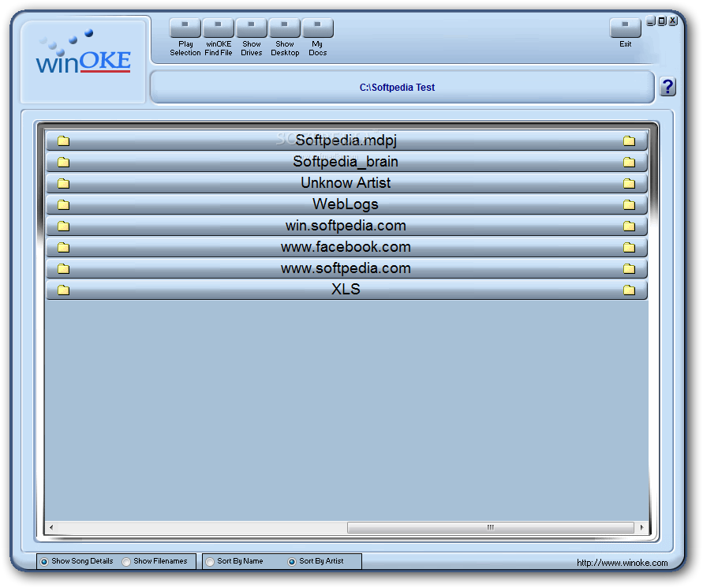Maximize the winOKE window
This screenshot has width=703, height=588.
[x=662, y=21]
